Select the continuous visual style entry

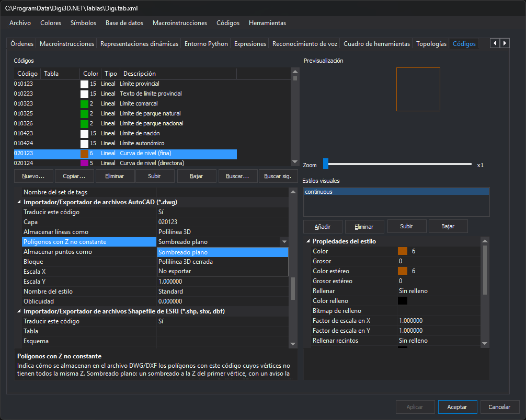click(x=396, y=192)
